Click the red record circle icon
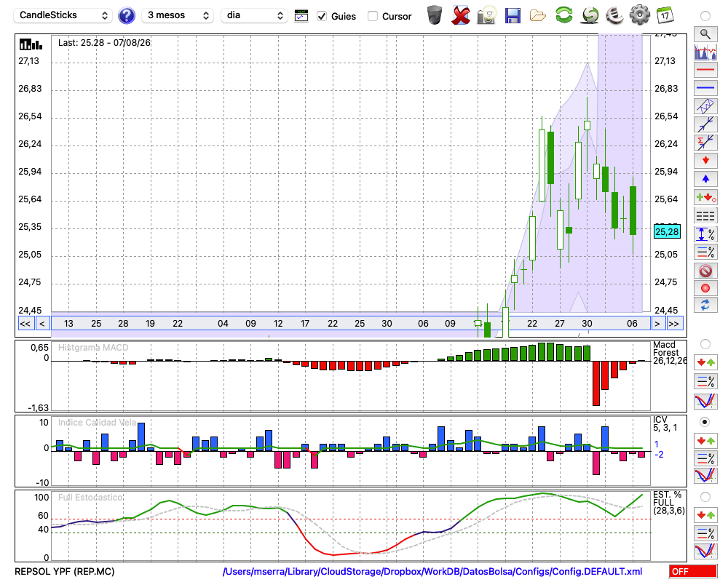 pos(705,288)
